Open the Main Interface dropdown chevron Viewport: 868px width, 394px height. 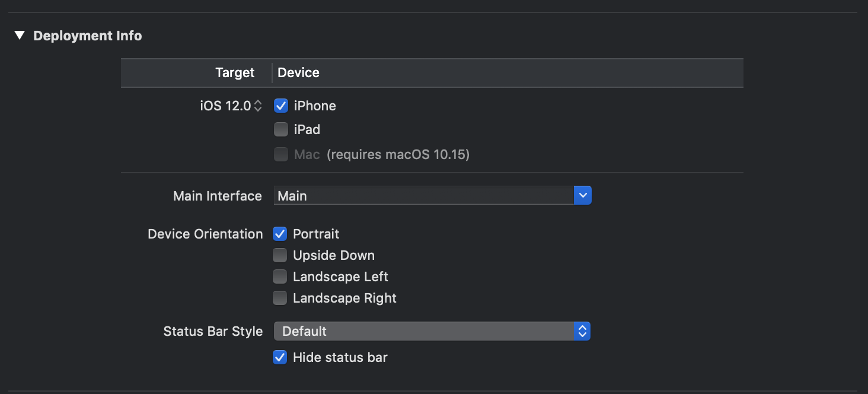coord(583,195)
